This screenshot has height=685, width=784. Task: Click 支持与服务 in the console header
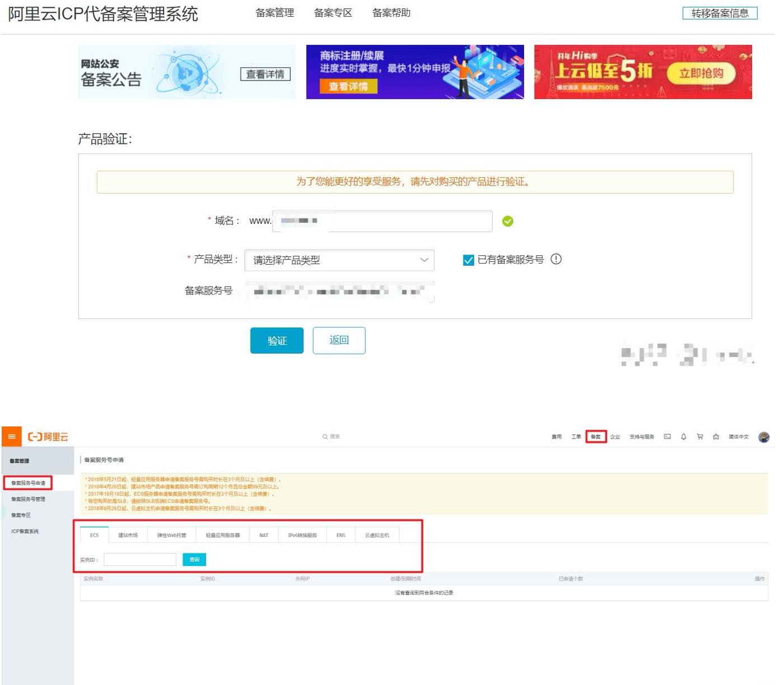tap(642, 437)
